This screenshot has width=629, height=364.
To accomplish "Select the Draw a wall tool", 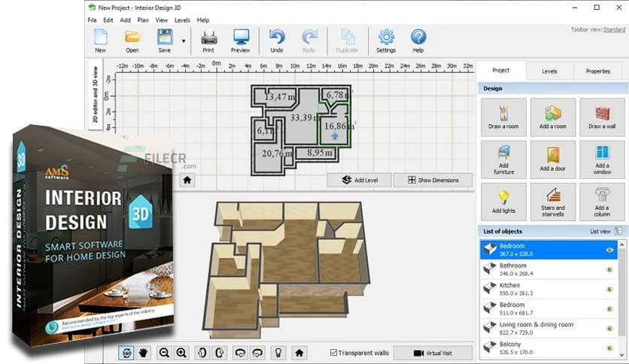I will click(x=602, y=117).
